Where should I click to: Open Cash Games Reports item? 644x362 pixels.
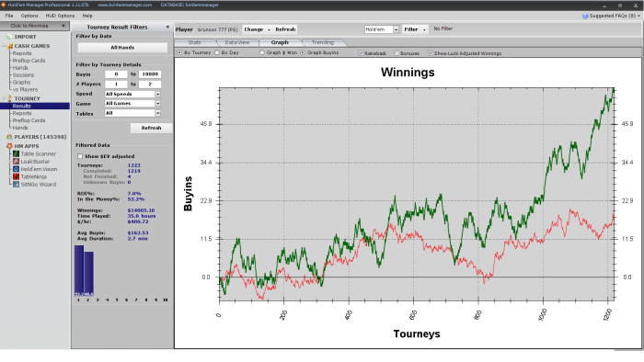22,53
